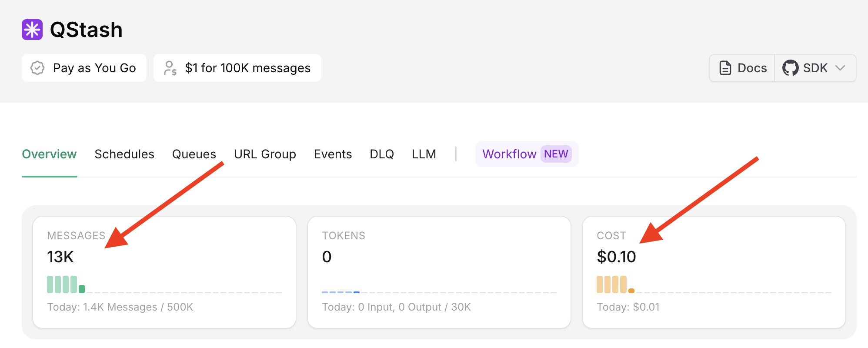Switch to the Overview tab
Screen dimensions: 868x348
(49, 154)
